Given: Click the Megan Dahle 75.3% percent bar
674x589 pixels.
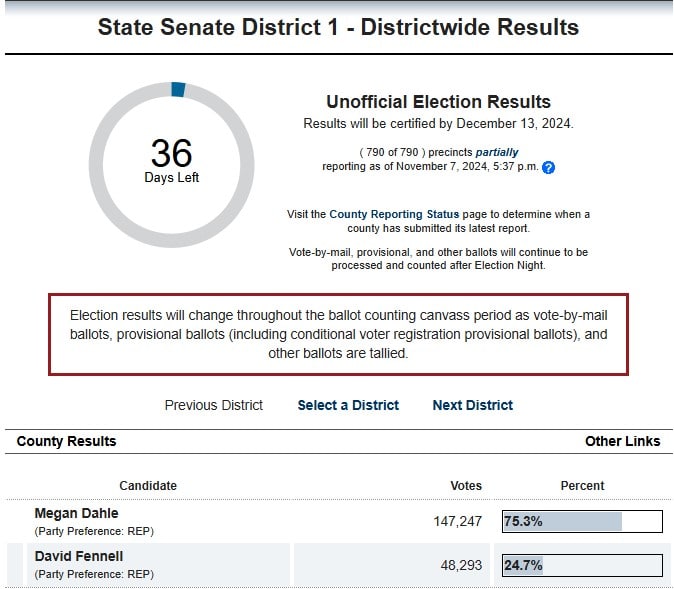Looking at the screenshot, I should click(582, 521).
